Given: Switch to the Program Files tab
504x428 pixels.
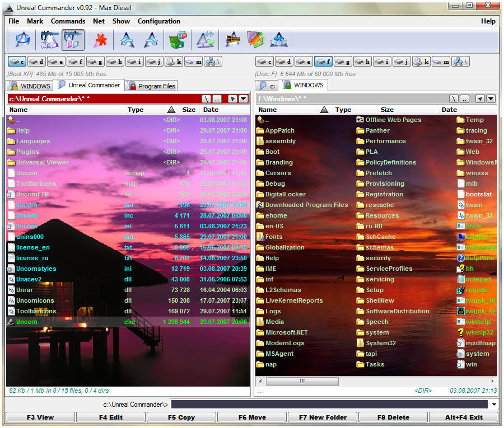Looking at the screenshot, I should pos(151,86).
